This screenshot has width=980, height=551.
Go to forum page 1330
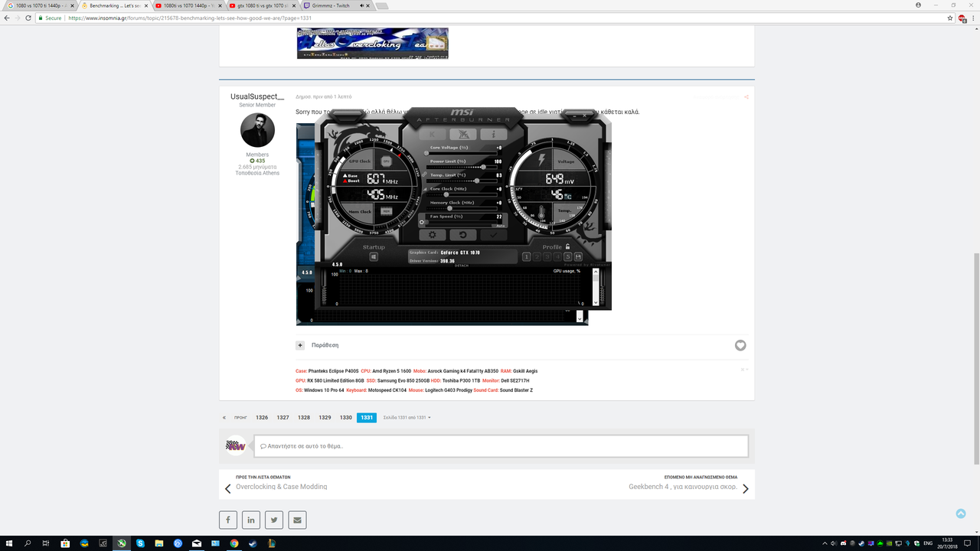346,418
